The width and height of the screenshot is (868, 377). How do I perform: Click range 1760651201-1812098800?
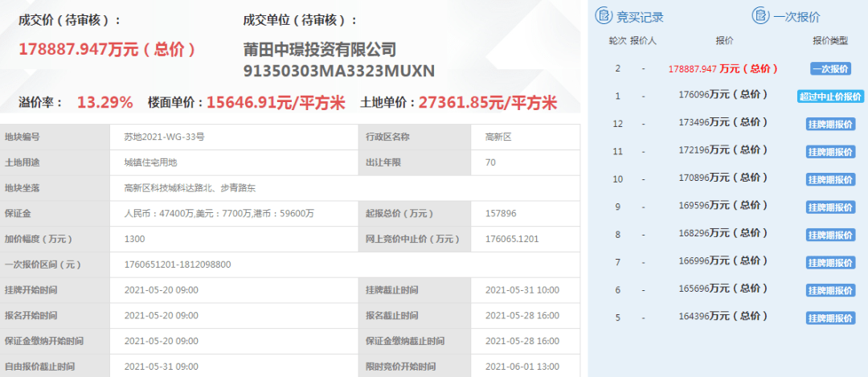tap(178, 264)
